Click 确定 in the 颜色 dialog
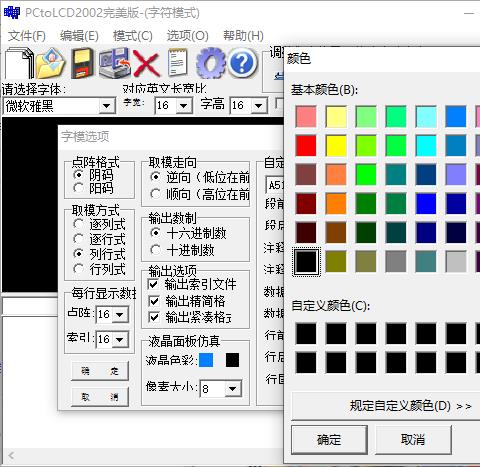The image size is (480, 467). 329,440
